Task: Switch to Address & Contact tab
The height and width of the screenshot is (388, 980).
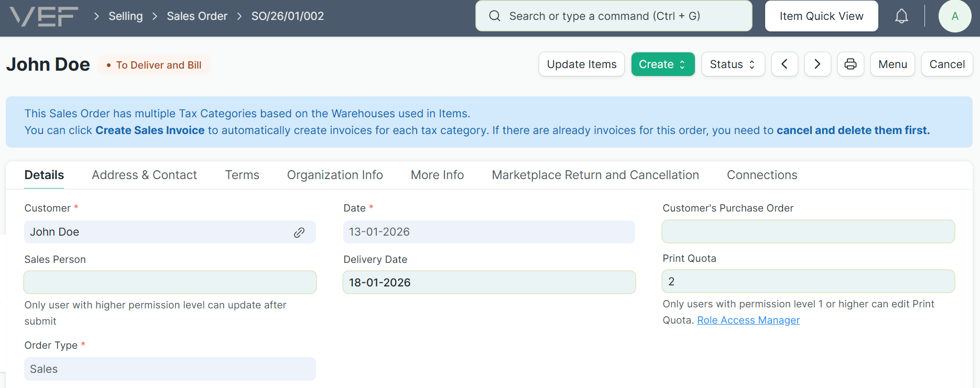Action: (x=144, y=175)
